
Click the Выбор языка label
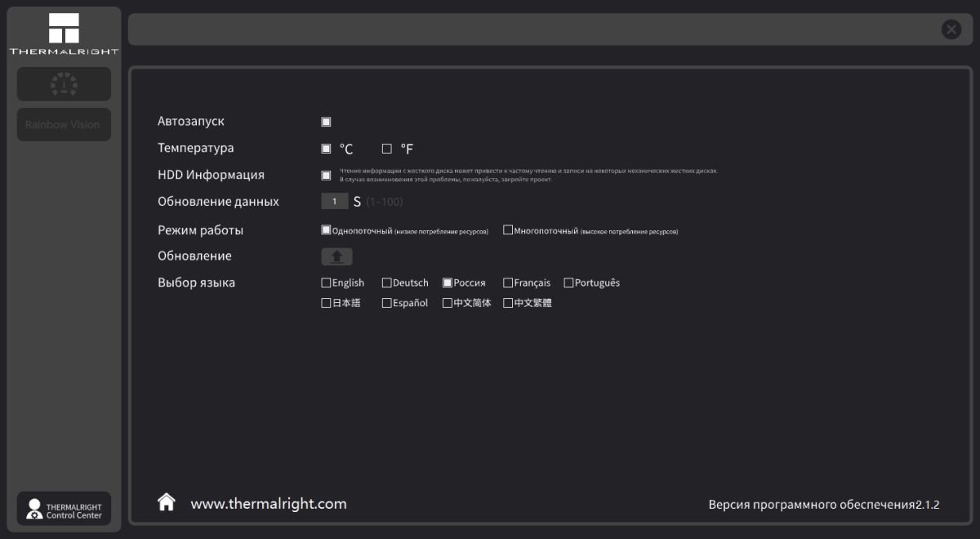[x=196, y=283]
